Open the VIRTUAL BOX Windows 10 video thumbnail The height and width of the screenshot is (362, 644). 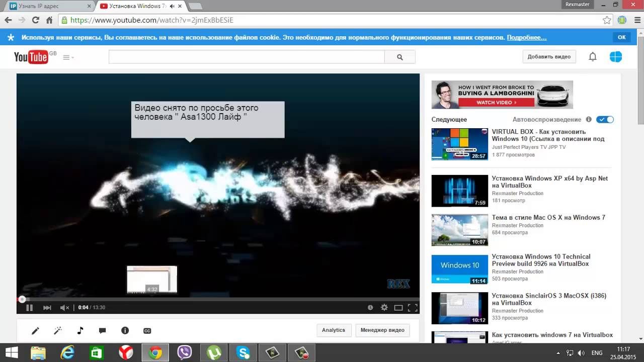460,144
